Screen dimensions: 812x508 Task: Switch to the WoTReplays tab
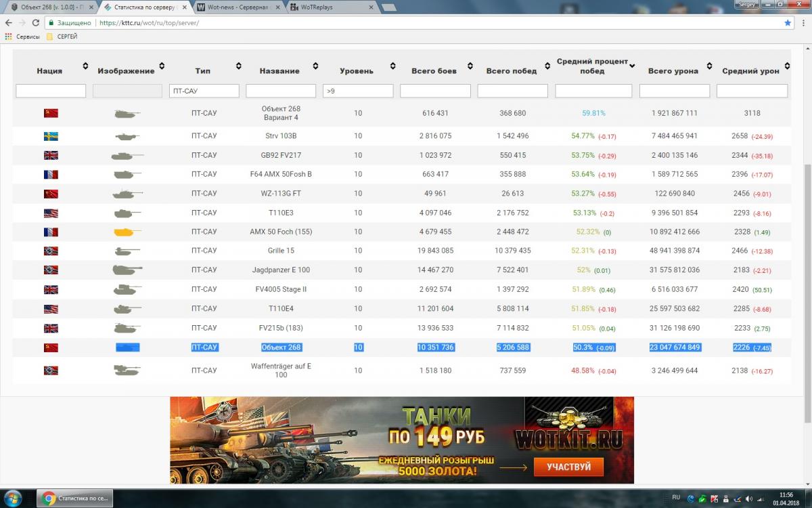(x=328, y=7)
